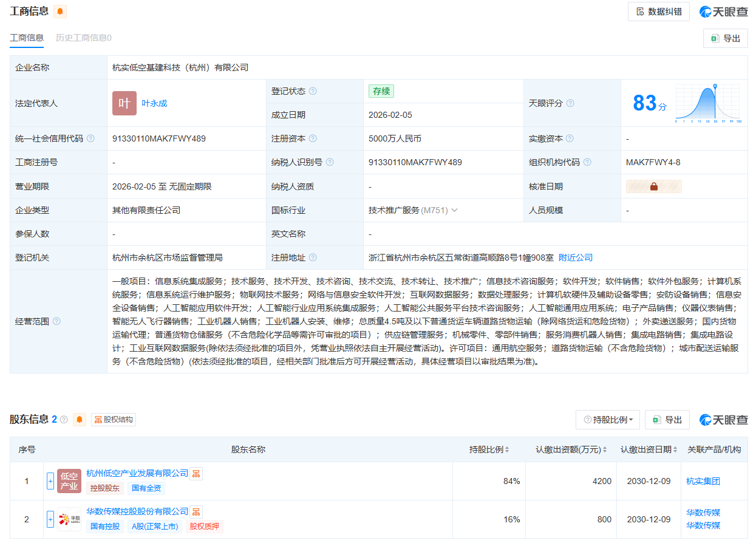Viewport: 756px width, 546px height.
Task: Click the help icon beside 统一社会信用代码
Action: click(90, 138)
